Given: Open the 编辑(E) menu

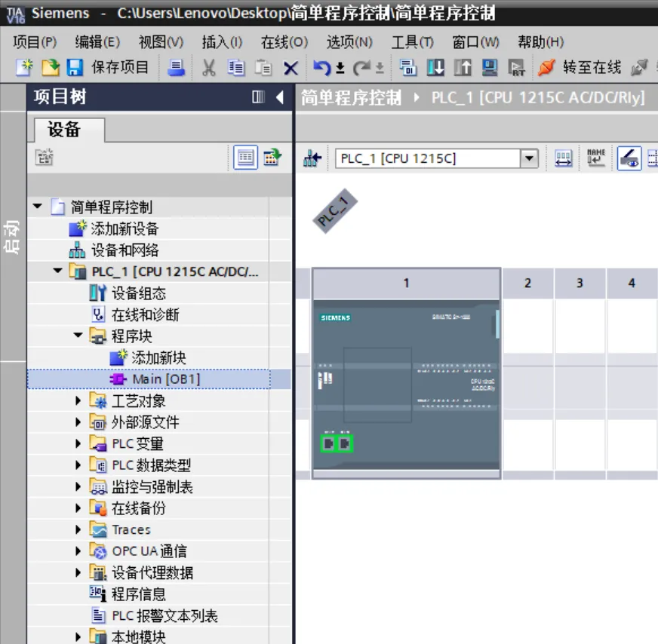Looking at the screenshot, I should (97, 42).
